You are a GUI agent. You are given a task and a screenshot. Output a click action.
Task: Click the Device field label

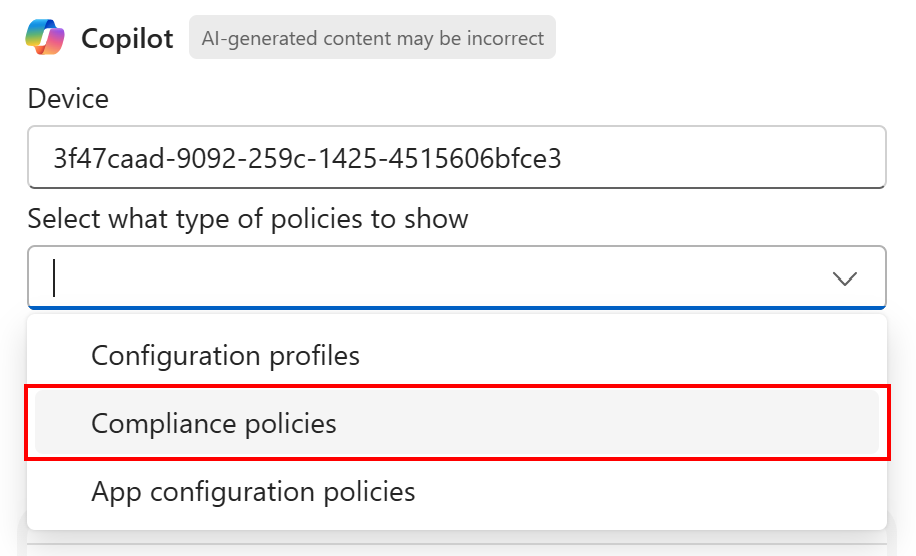(68, 98)
